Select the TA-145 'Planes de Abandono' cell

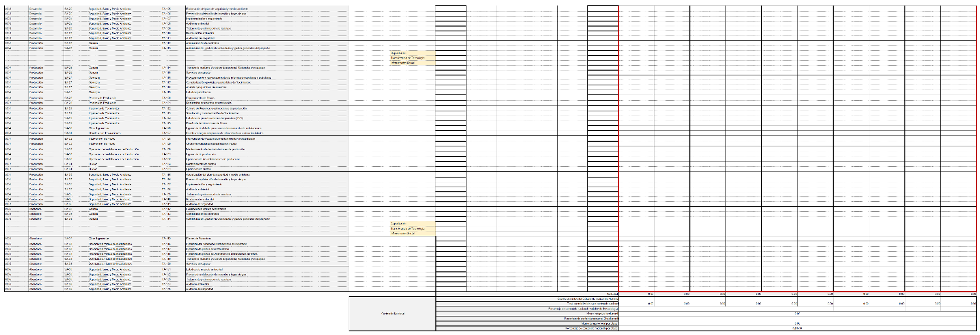(x=196, y=239)
